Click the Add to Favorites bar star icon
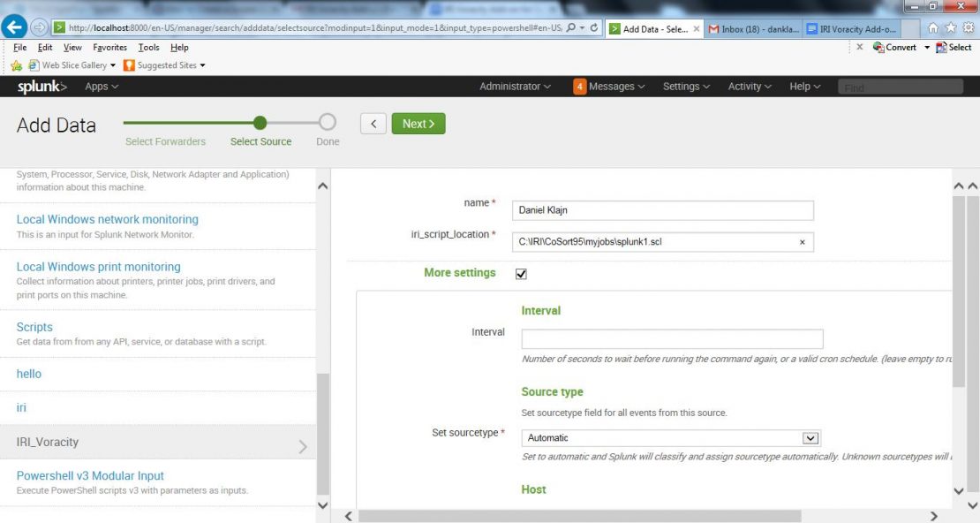Screen dimensions: 980x523 coord(16,65)
